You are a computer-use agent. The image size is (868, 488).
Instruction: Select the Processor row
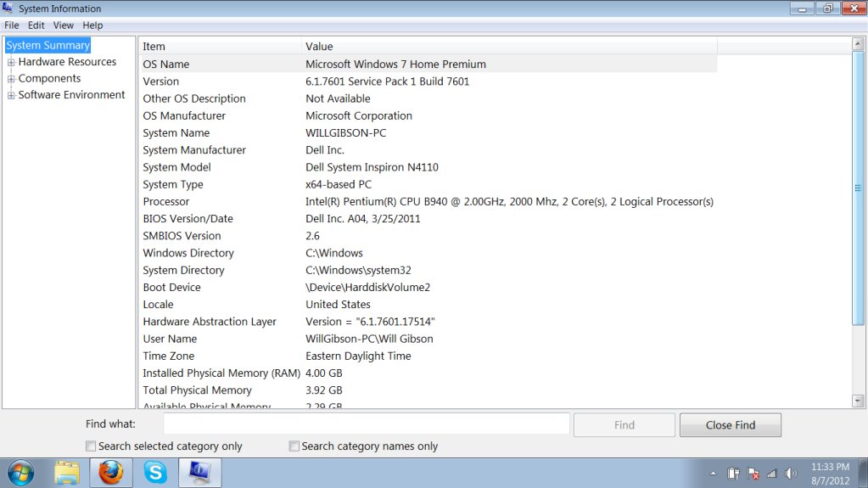click(x=429, y=202)
